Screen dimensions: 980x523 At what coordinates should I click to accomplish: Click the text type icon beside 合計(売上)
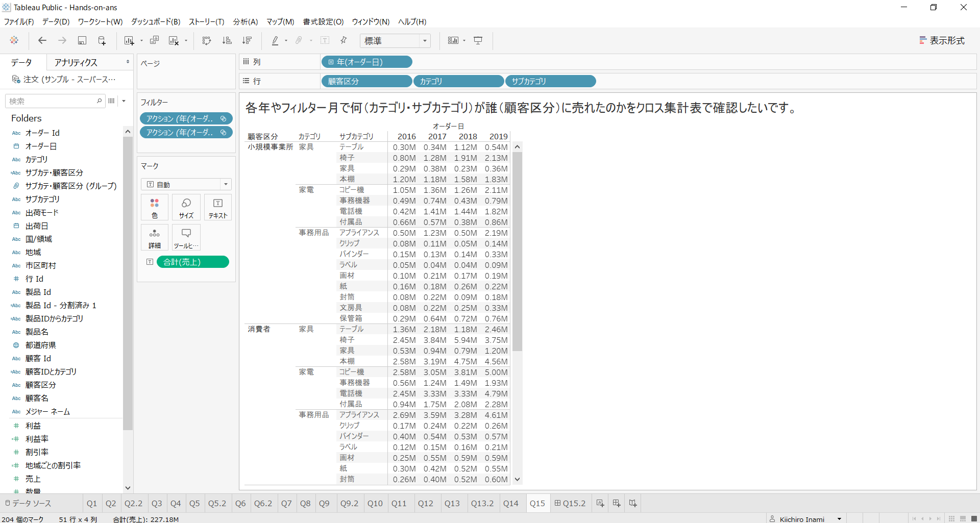click(150, 262)
